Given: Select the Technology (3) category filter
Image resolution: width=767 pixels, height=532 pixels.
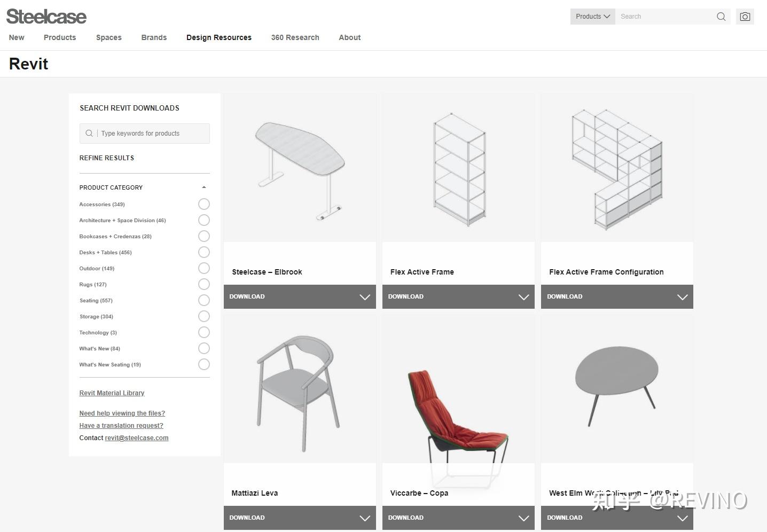Looking at the screenshot, I should tap(204, 332).
